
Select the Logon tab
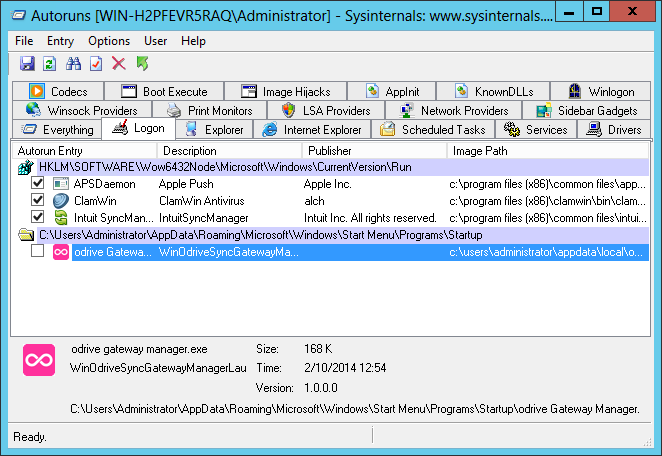click(138, 128)
